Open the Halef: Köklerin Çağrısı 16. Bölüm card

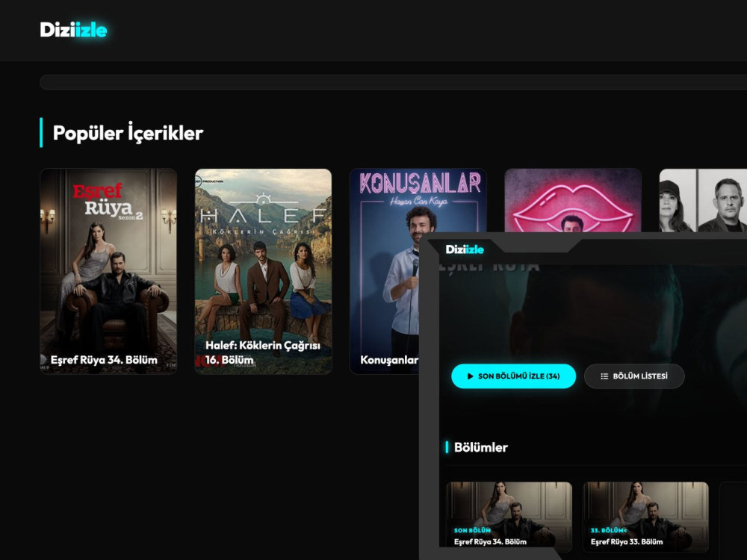pyautogui.click(x=264, y=271)
